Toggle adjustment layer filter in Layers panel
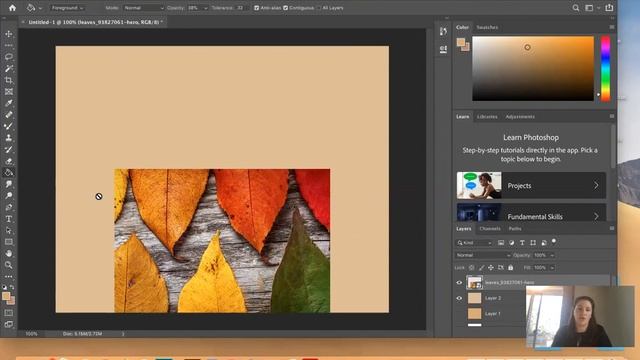 click(x=511, y=243)
